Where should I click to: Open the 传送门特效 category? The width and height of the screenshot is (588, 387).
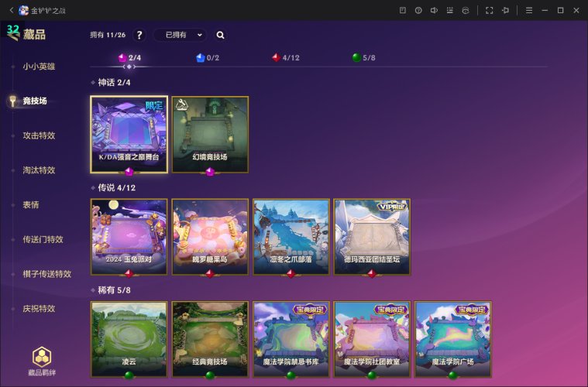tap(43, 239)
